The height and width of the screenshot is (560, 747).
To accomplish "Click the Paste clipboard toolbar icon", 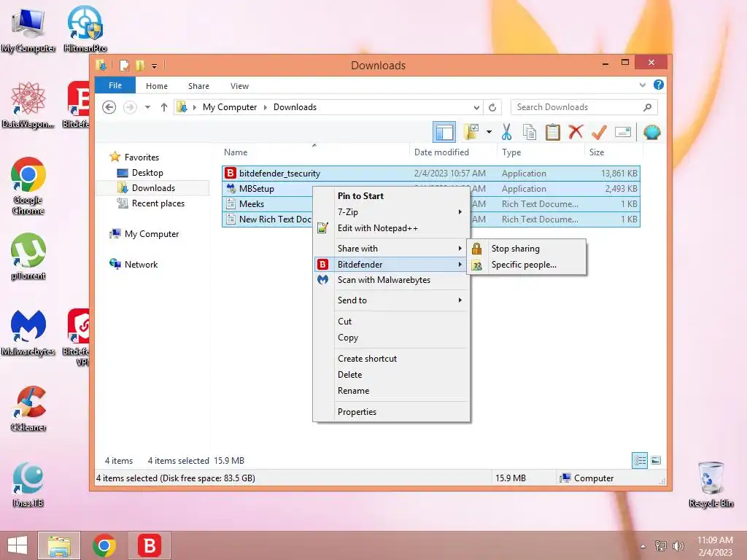I will click(553, 132).
